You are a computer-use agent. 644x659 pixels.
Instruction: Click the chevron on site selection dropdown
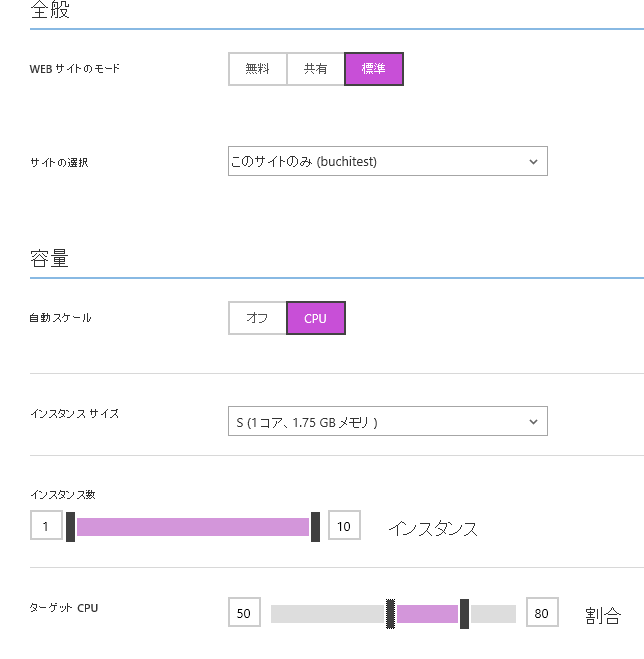[x=533, y=161]
